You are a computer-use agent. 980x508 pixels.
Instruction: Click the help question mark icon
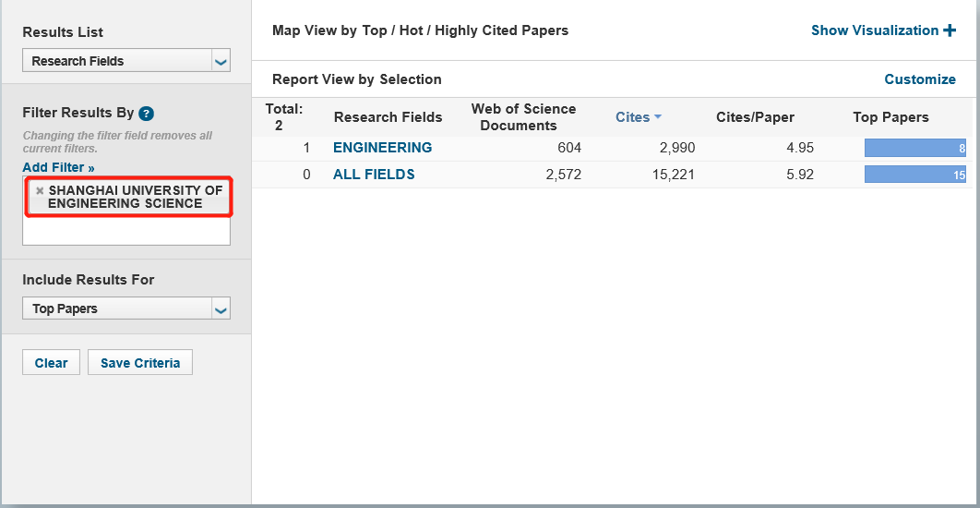[x=146, y=114]
